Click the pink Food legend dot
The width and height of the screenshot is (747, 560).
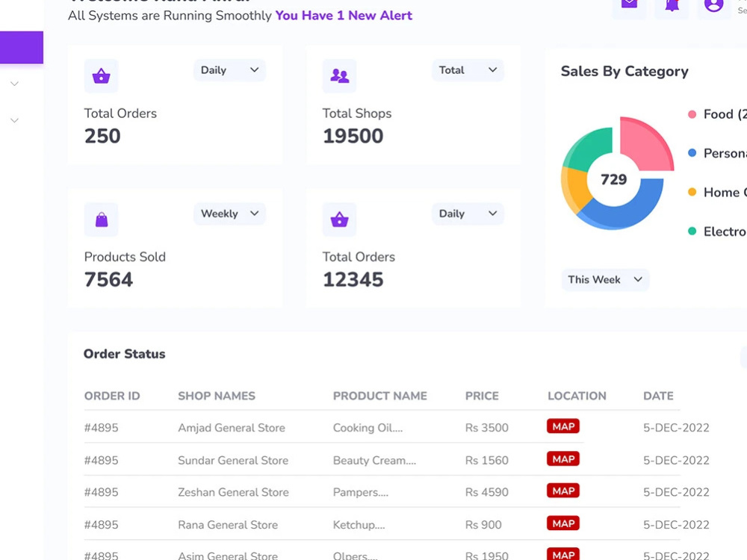[x=692, y=114]
